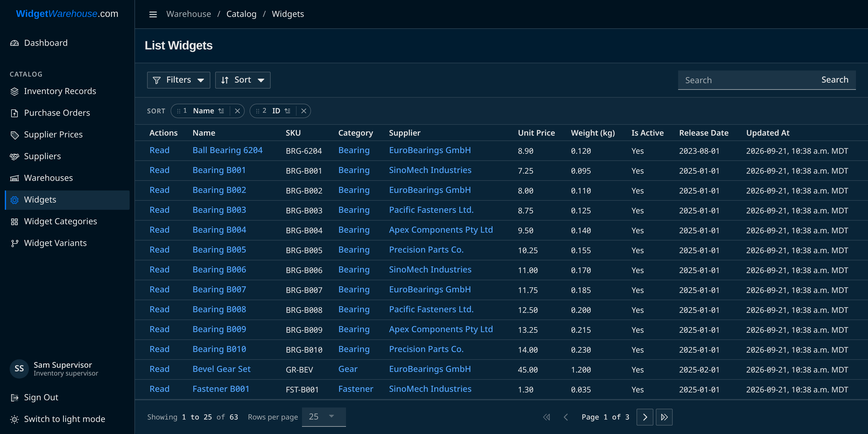The width and height of the screenshot is (868, 434).
Task: Open Inventory Records in the sidebar
Action: click(x=68, y=91)
